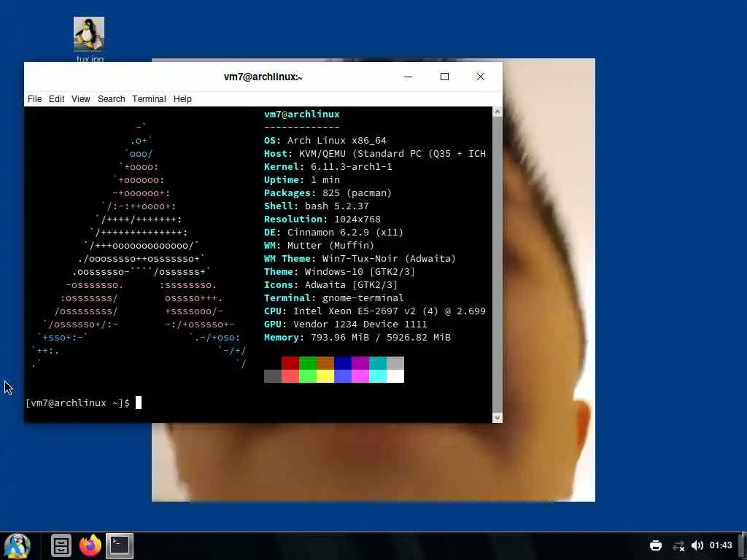Click the "Icons: Adwaita [GTK2/3]" line
Viewport: 747px width, 560px height.
click(x=330, y=285)
